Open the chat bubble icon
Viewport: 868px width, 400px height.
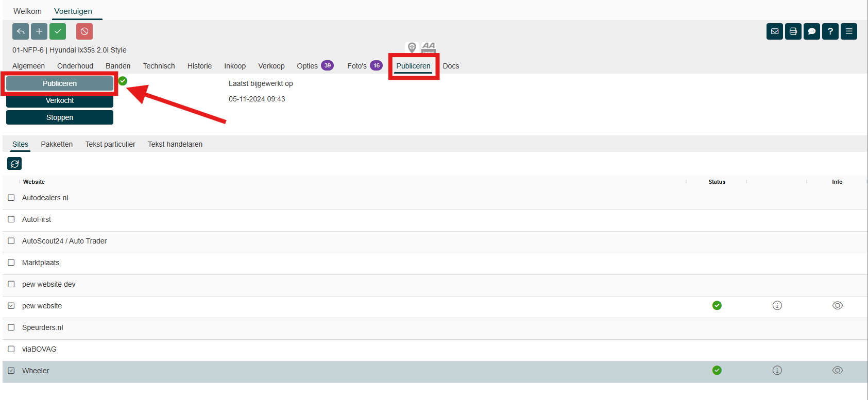tap(811, 31)
